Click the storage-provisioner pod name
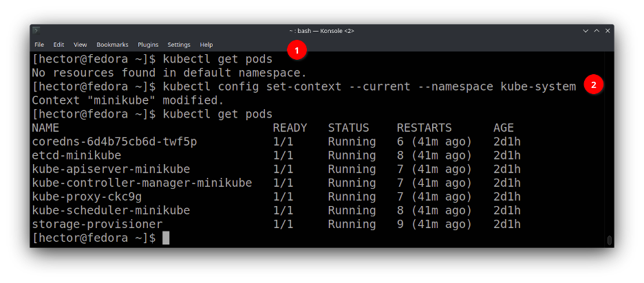Viewport: 644px width, 283px height. (97, 224)
